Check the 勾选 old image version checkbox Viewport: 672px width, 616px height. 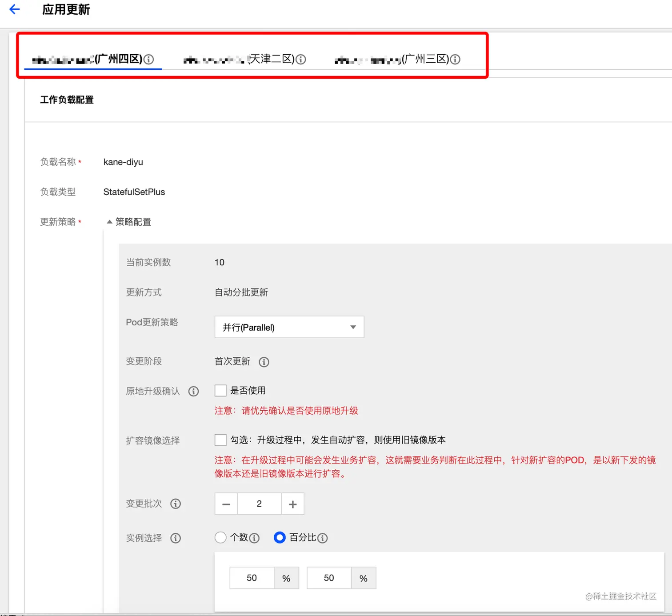(220, 440)
